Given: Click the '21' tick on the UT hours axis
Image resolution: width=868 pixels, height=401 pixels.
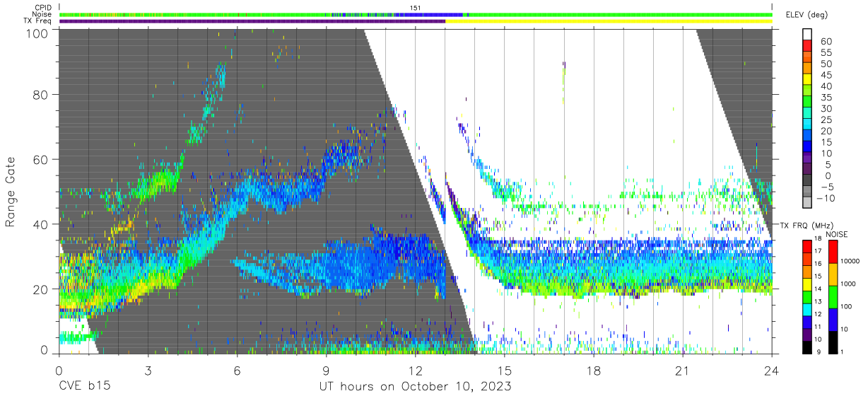Looking at the screenshot, I should pyautogui.click(x=683, y=370).
